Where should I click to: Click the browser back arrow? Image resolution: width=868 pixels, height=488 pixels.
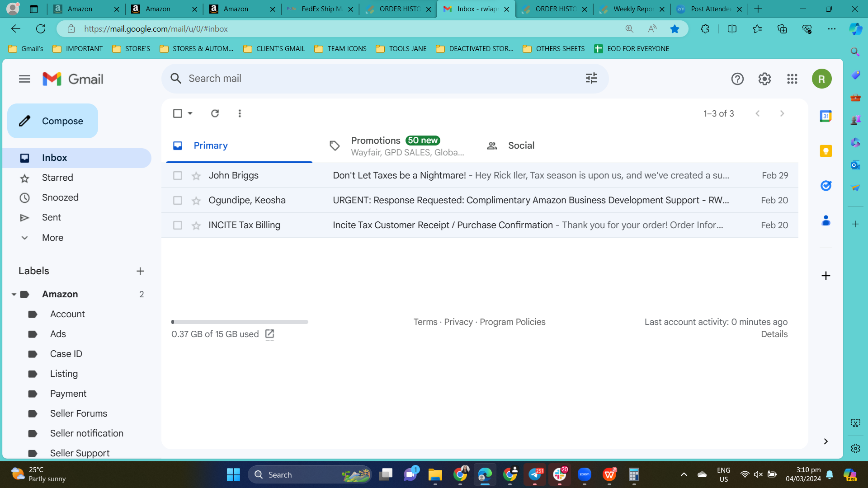[x=16, y=29]
